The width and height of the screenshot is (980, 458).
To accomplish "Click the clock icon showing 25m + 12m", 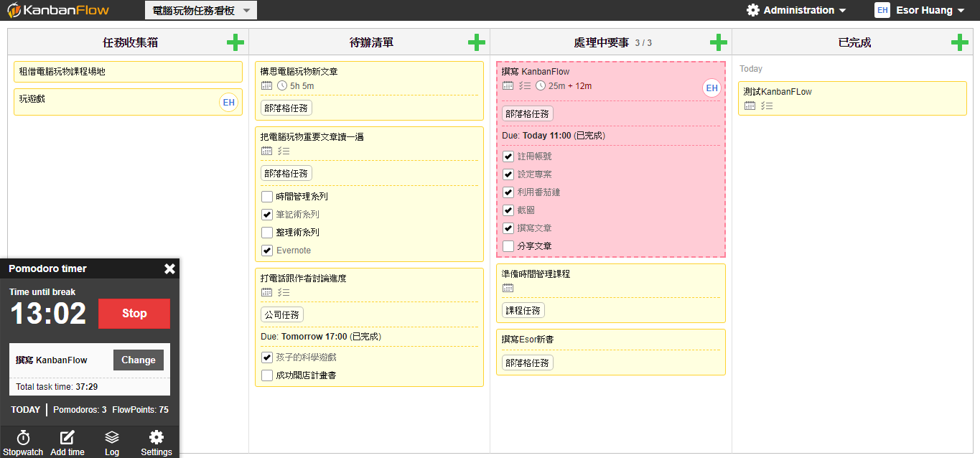I will click(541, 85).
